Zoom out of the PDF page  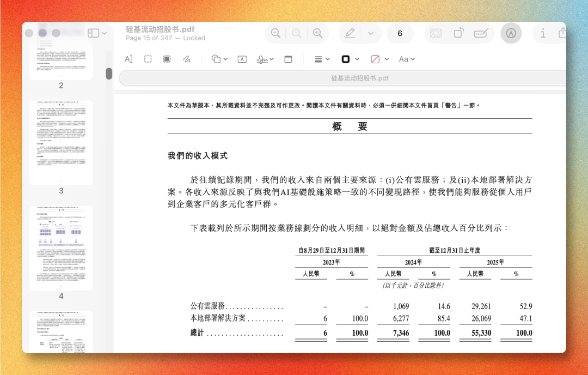point(275,33)
